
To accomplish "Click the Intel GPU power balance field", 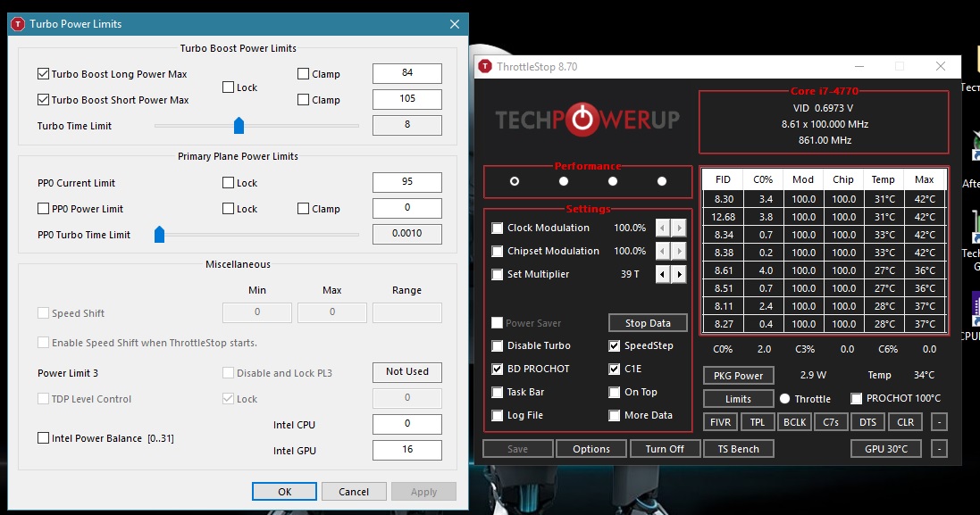I will [406, 450].
